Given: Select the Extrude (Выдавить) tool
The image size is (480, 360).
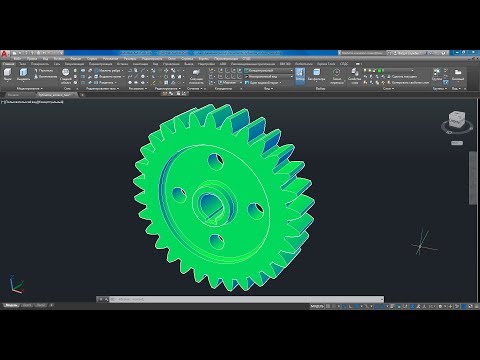Looking at the screenshot, I should pyautogui.click(x=23, y=75).
